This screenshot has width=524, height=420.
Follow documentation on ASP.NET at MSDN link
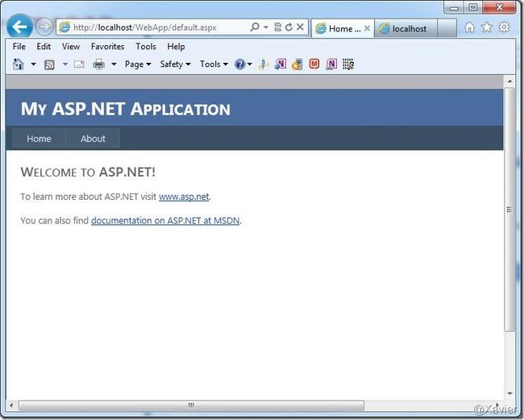[x=165, y=221]
